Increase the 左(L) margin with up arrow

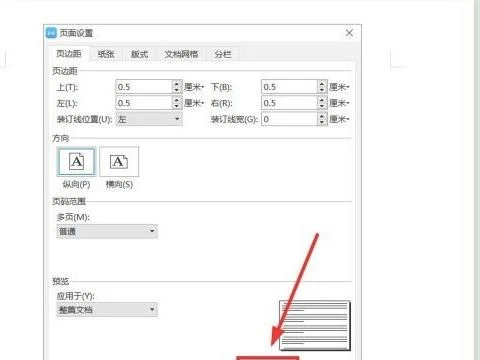pyautogui.click(x=177, y=100)
